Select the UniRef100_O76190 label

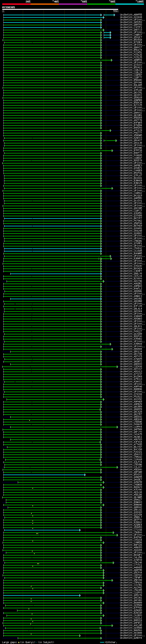[x=131, y=266]
